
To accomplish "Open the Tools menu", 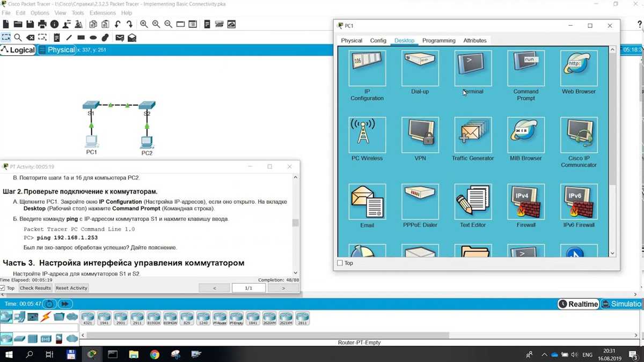I will [x=78, y=13].
